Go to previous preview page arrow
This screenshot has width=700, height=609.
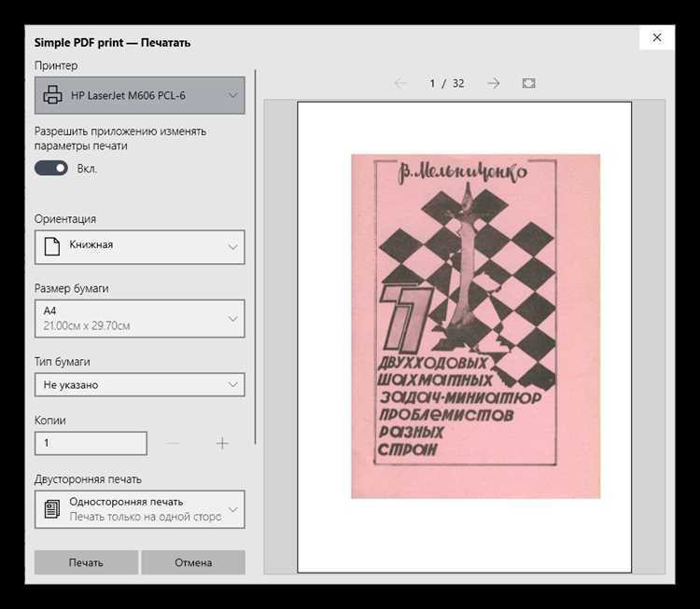pyautogui.click(x=400, y=83)
